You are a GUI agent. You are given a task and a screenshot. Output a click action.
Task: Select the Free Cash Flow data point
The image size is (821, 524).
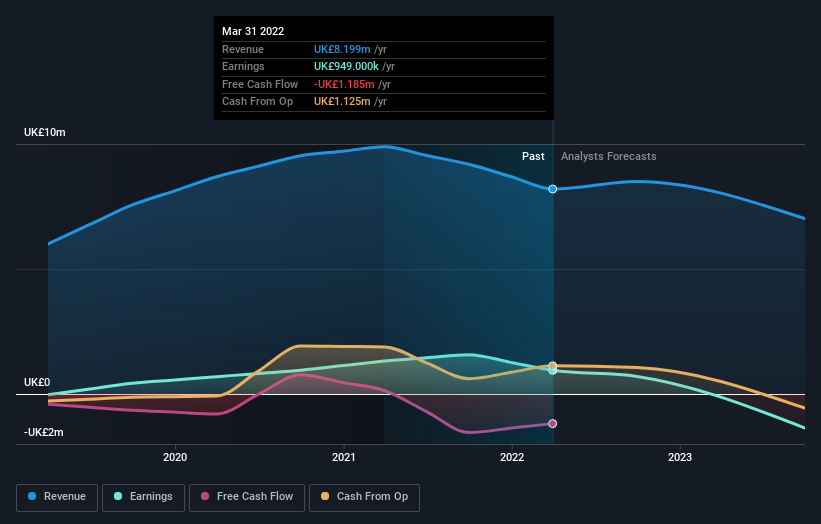point(552,423)
